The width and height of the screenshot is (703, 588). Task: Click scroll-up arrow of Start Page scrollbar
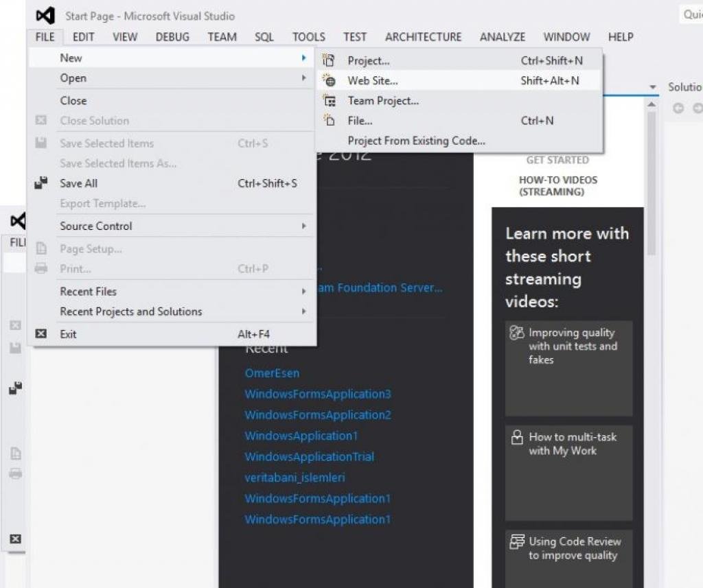(x=652, y=104)
